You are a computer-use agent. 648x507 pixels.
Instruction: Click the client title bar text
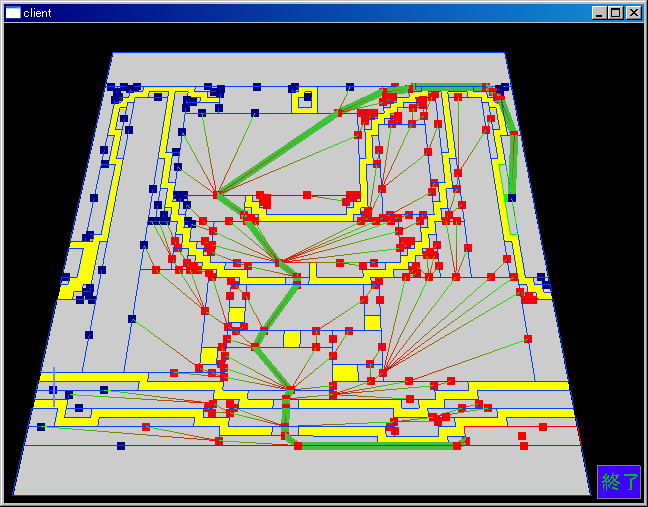point(37,13)
